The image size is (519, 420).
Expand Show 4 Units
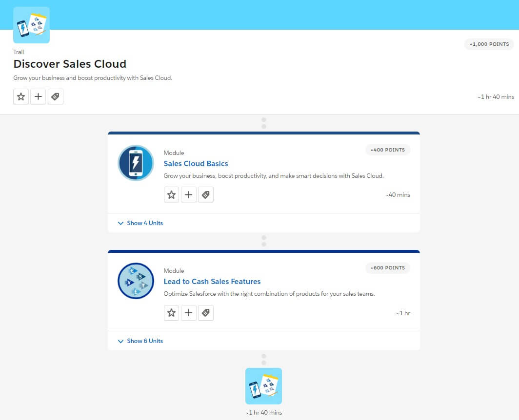(x=140, y=223)
